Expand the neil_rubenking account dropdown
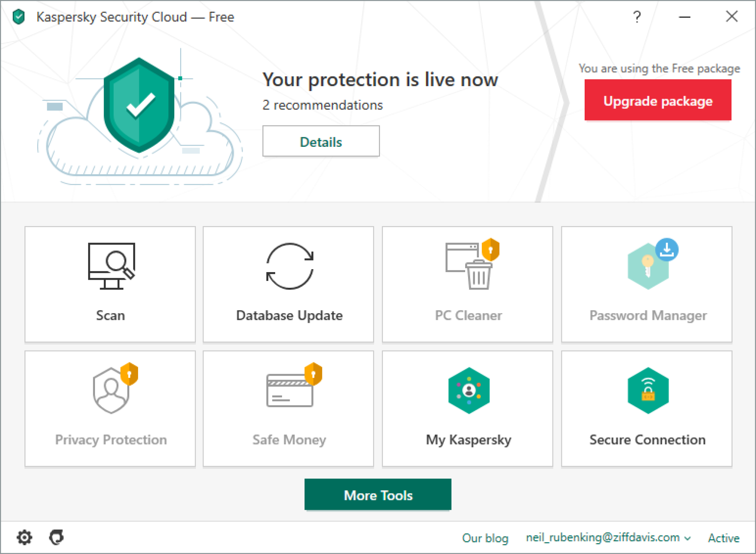 (608, 538)
